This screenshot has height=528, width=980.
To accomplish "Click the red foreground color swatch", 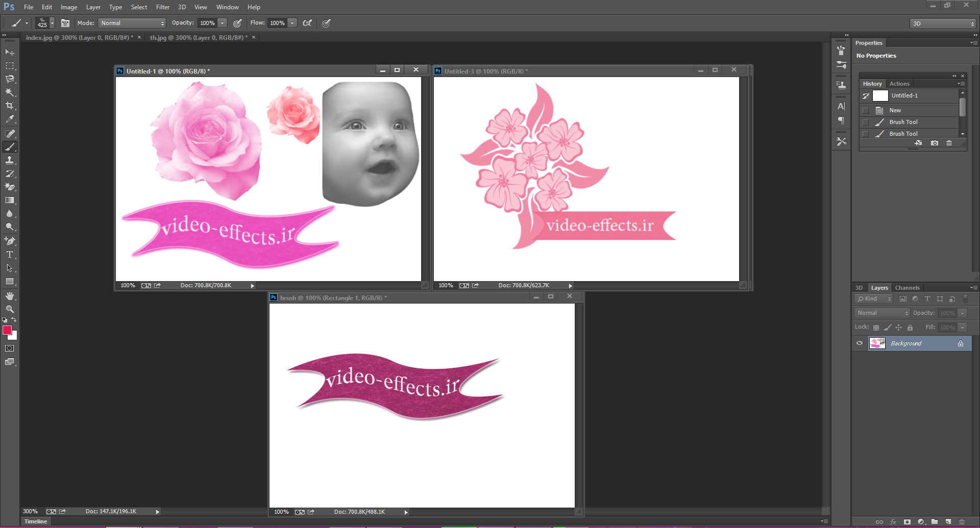I will tap(7, 330).
